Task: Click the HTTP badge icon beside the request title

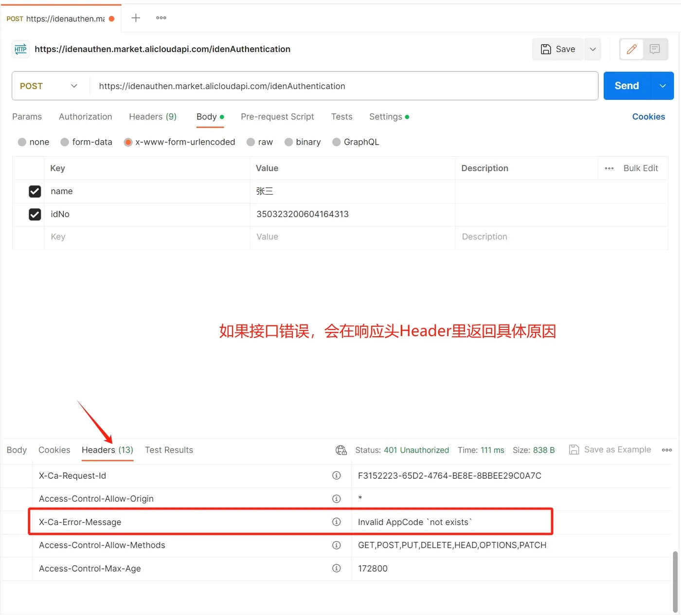Action: (20, 49)
